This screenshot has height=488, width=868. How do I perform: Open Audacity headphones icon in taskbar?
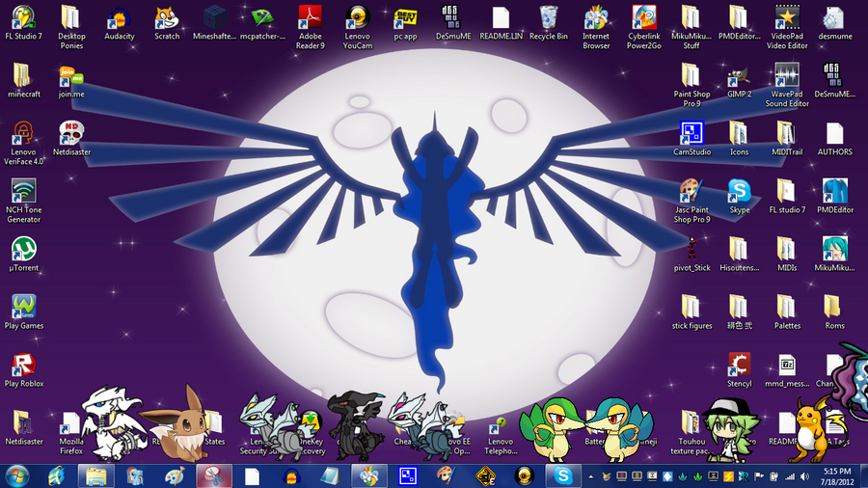291,475
